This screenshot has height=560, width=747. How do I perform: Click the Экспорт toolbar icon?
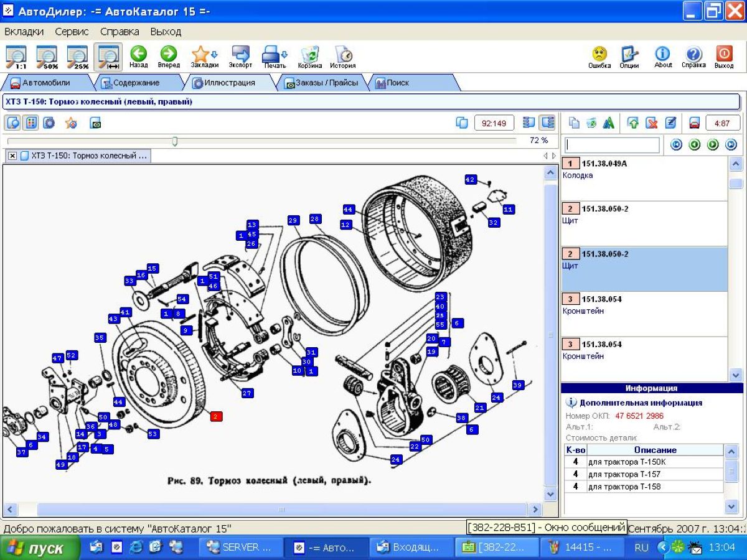(x=240, y=57)
